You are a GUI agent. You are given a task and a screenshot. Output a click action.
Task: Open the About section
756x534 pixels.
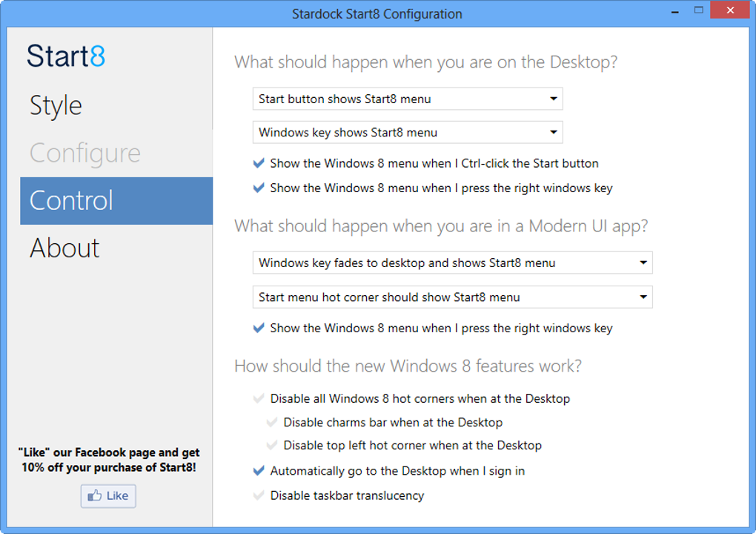(64, 248)
